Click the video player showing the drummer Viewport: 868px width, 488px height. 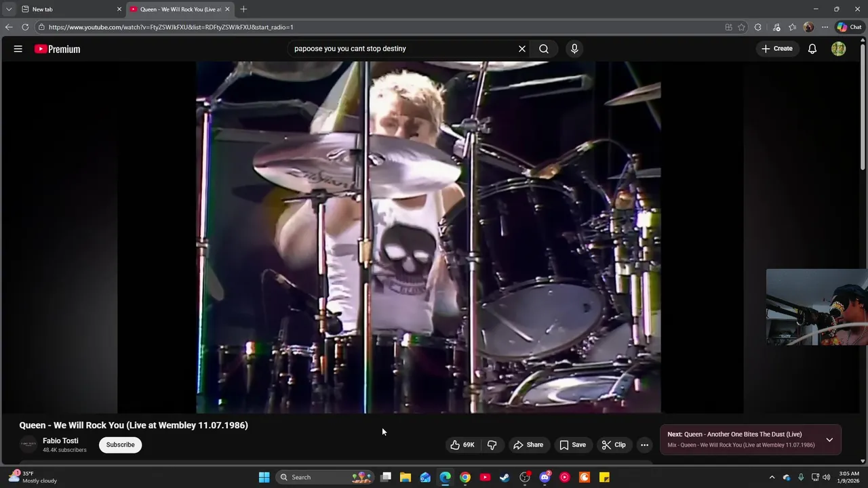click(429, 237)
